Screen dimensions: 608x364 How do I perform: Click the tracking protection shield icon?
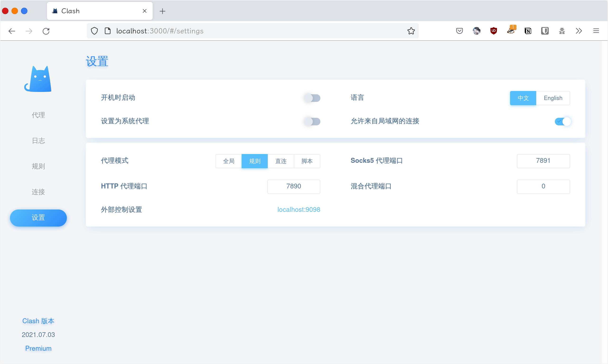click(x=94, y=31)
